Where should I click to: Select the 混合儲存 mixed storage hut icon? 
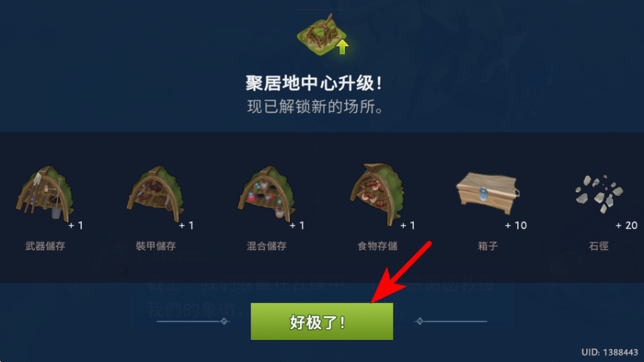[x=266, y=194]
